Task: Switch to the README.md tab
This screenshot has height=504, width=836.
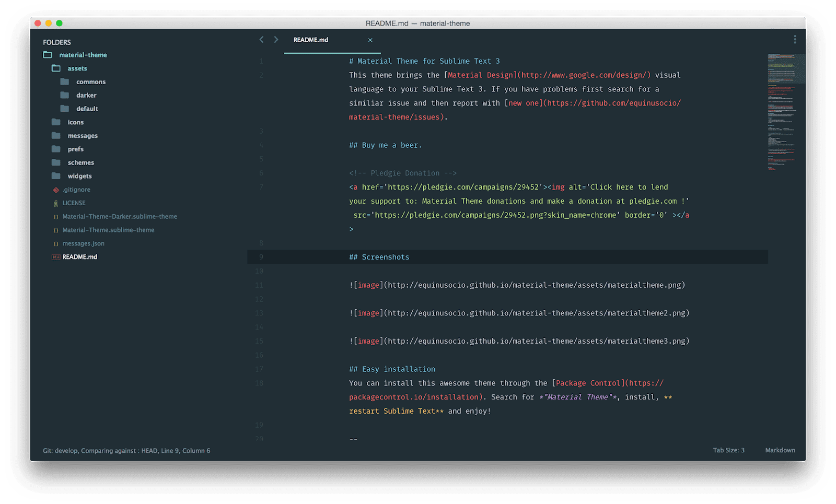Action: click(x=332, y=40)
